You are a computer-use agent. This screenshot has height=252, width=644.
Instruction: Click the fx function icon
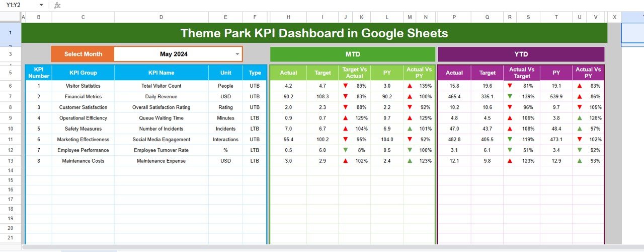57,5
